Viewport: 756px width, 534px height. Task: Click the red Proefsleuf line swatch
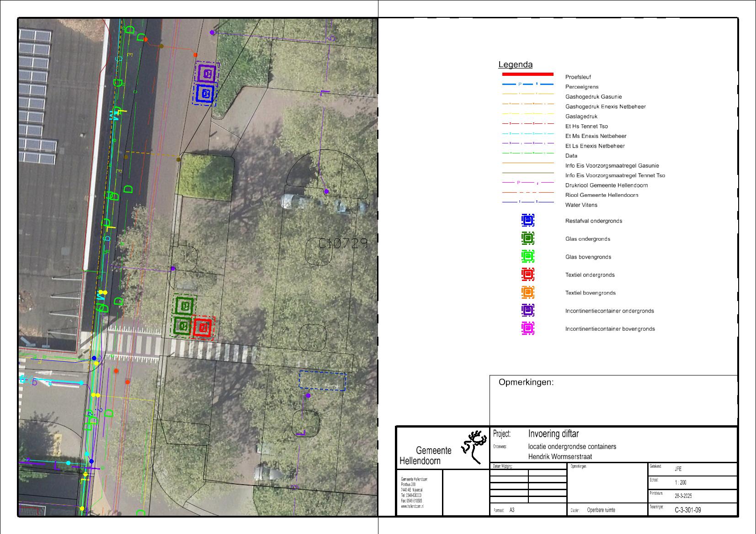[x=527, y=74]
